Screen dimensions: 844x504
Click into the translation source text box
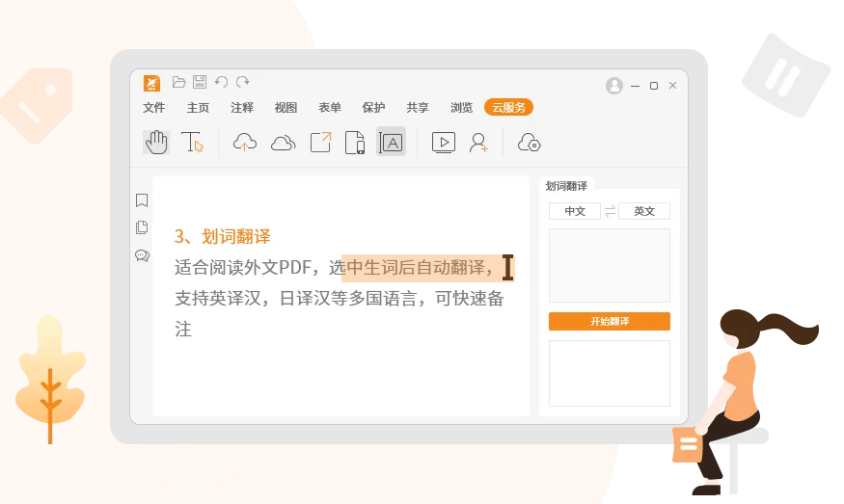click(x=610, y=266)
